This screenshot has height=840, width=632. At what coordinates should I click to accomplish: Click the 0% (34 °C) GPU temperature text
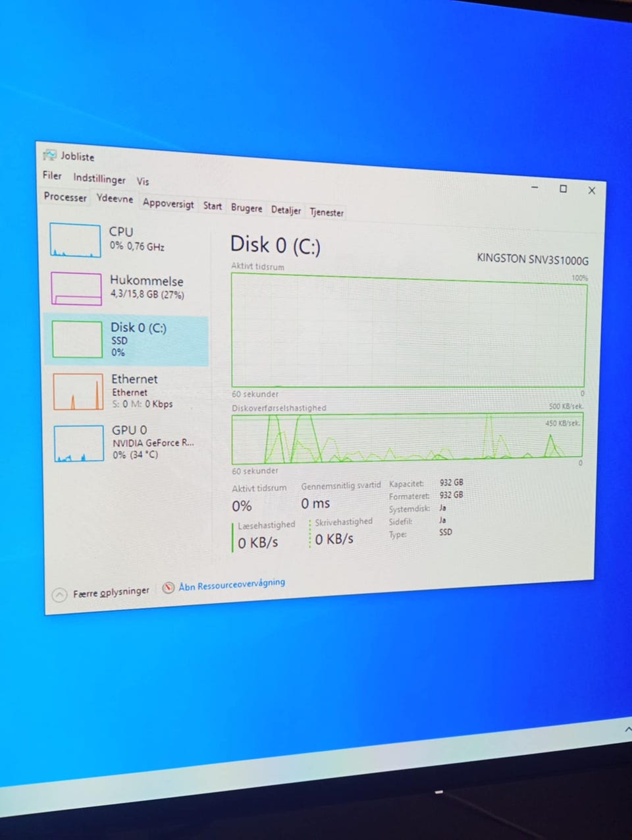(135, 455)
